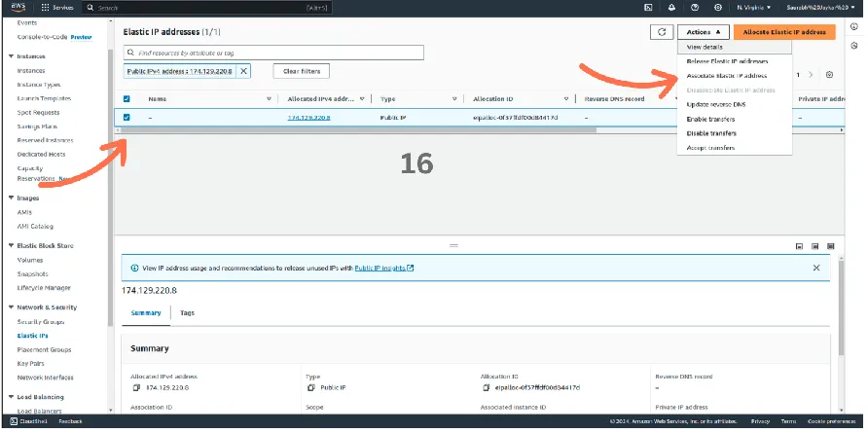Image resolution: width=868 pixels, height=433 pixels.
Task: Open the notifications bell
Action: (672, 8)
